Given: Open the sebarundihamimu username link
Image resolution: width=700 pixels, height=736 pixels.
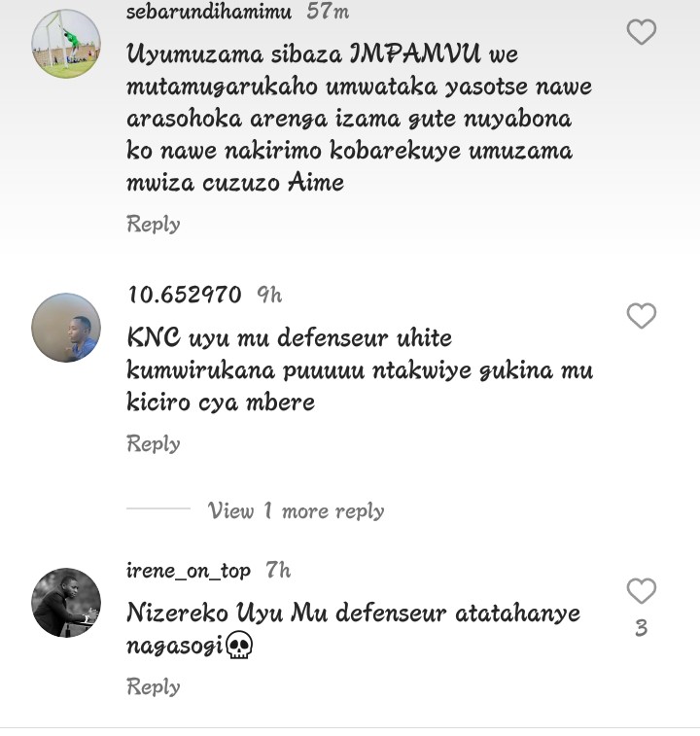Looking at the screenshot, I should pyautogui.click(x=209, y=12).
